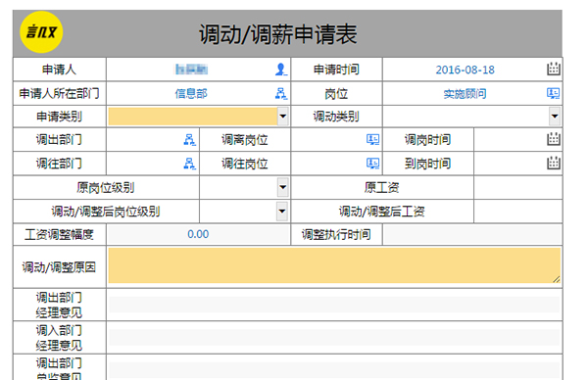588x380 pixels.
Task: Expand the 申请类别 dropdown
Action: click(x=283, y=117)
